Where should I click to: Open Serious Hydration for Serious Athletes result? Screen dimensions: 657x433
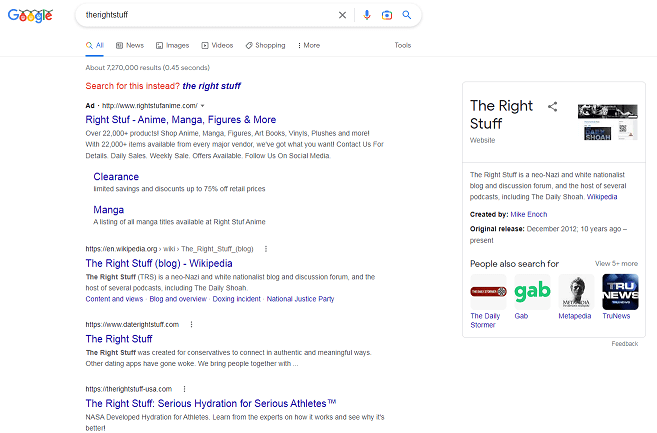[211, 403]
